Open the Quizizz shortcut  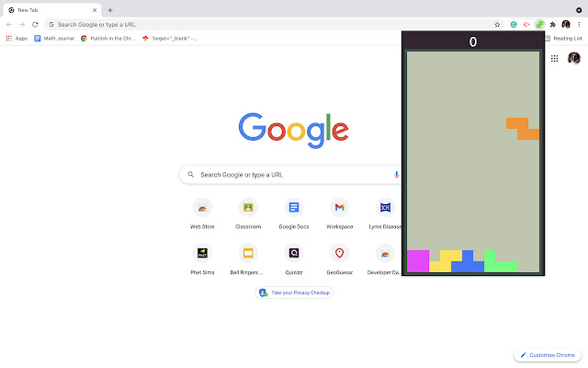click(294, 259)
